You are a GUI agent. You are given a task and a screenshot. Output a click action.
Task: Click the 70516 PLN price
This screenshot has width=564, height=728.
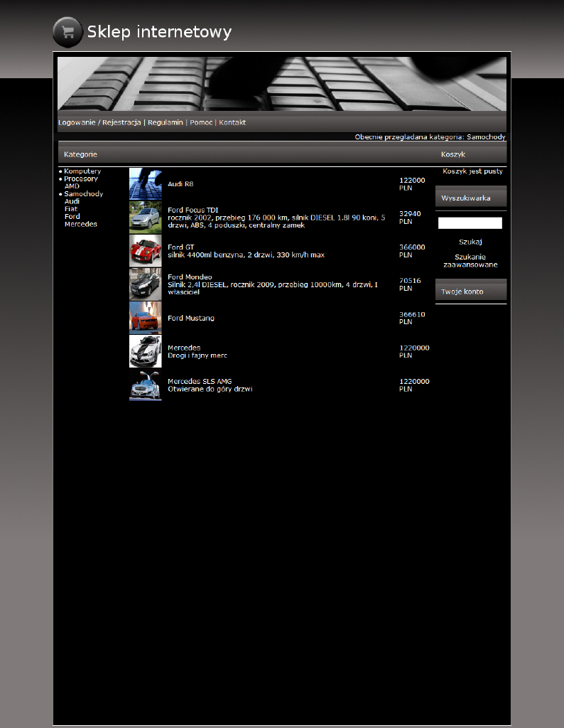coord(410,284)
